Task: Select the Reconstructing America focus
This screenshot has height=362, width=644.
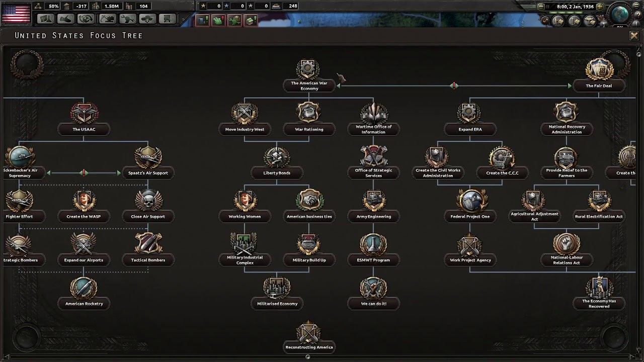Action: [x=309, y=337]
